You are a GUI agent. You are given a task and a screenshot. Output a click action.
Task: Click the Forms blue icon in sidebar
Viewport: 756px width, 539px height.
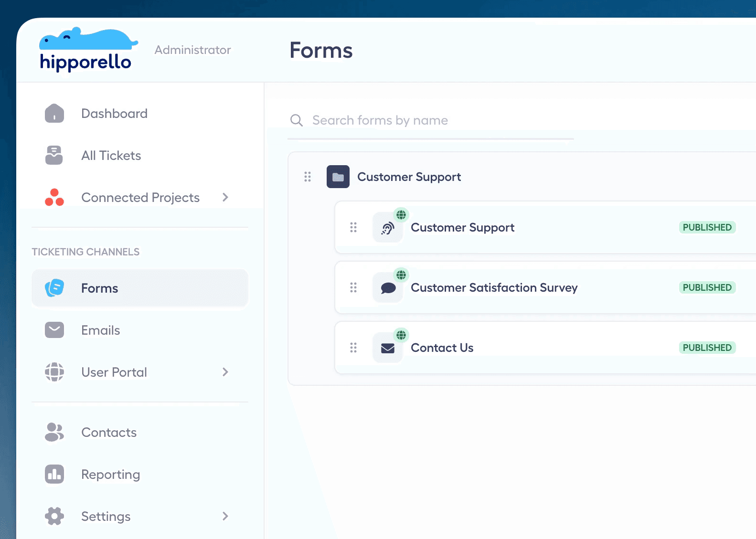pyautogui.click(x=54, y=288)
